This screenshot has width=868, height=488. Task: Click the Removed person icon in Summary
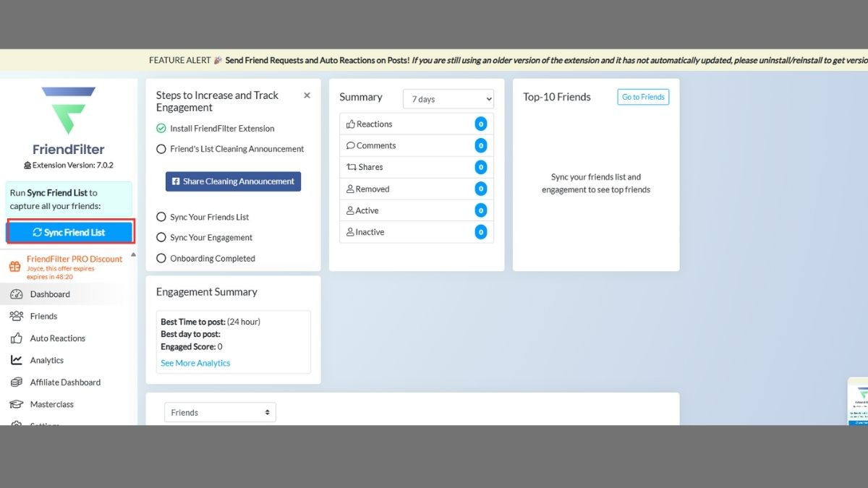(350, 189)
